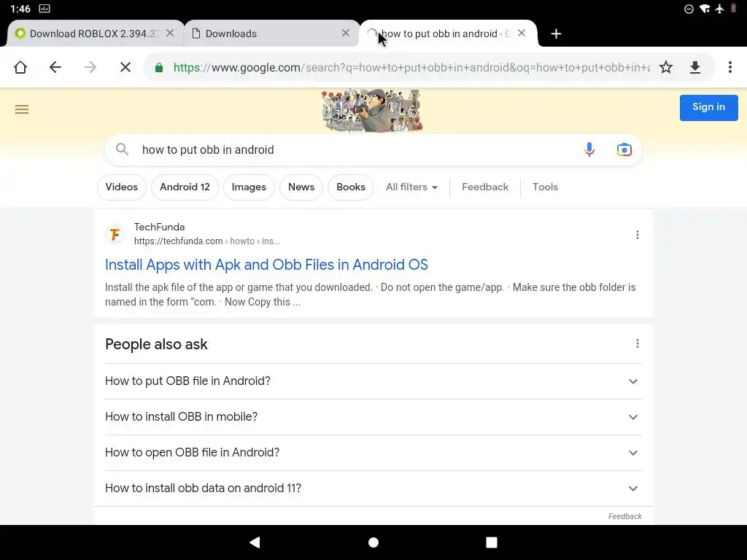Open the search Tools option
This screenshot has width=747, height=560.
(545, 187)
